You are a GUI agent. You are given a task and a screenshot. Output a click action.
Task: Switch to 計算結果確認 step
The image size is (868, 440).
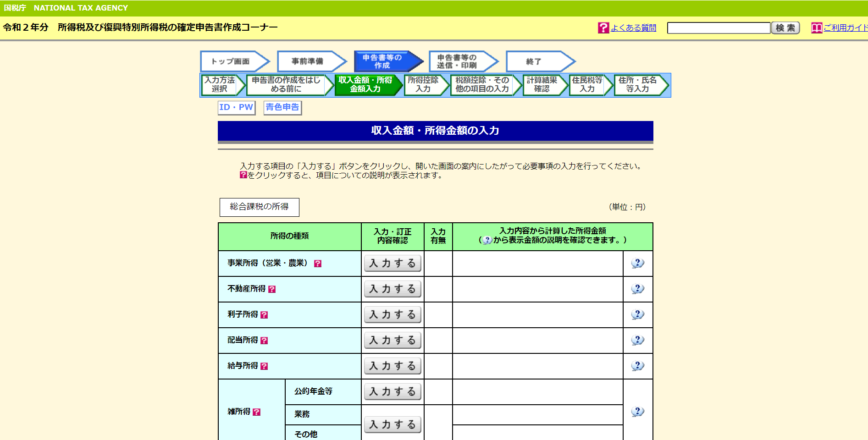coord(542,85)
